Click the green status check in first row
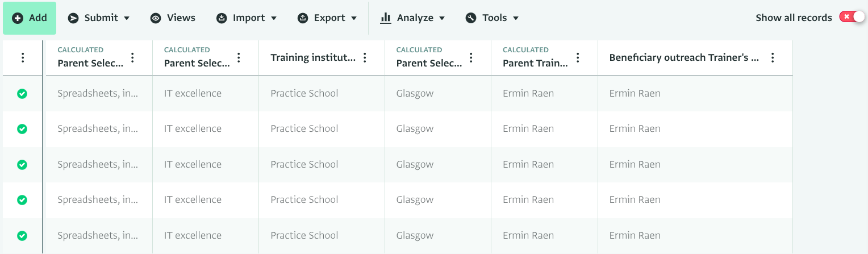The width and height of the screenshot is (868, 254). [x=22, y=94]
